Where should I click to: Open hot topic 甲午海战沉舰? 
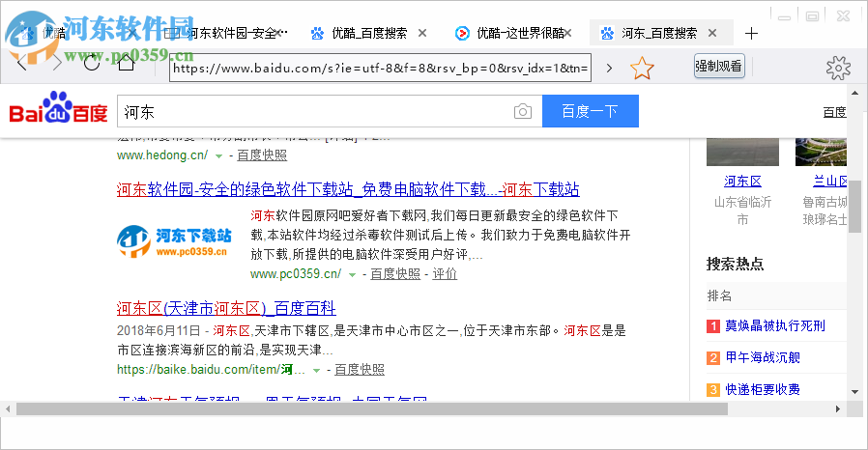point(763,357)
